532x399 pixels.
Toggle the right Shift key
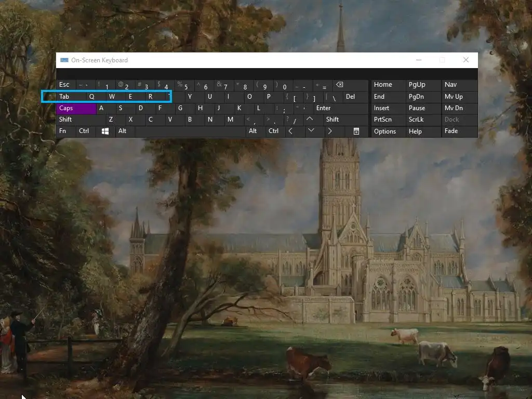pyautogui.click(x=345, y=119)
